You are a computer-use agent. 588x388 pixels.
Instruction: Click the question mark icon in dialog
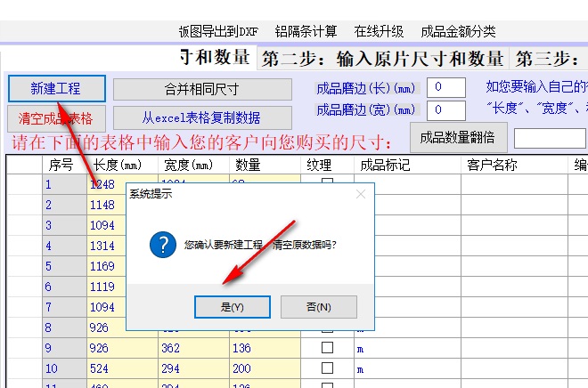click(x=163, y=245)
